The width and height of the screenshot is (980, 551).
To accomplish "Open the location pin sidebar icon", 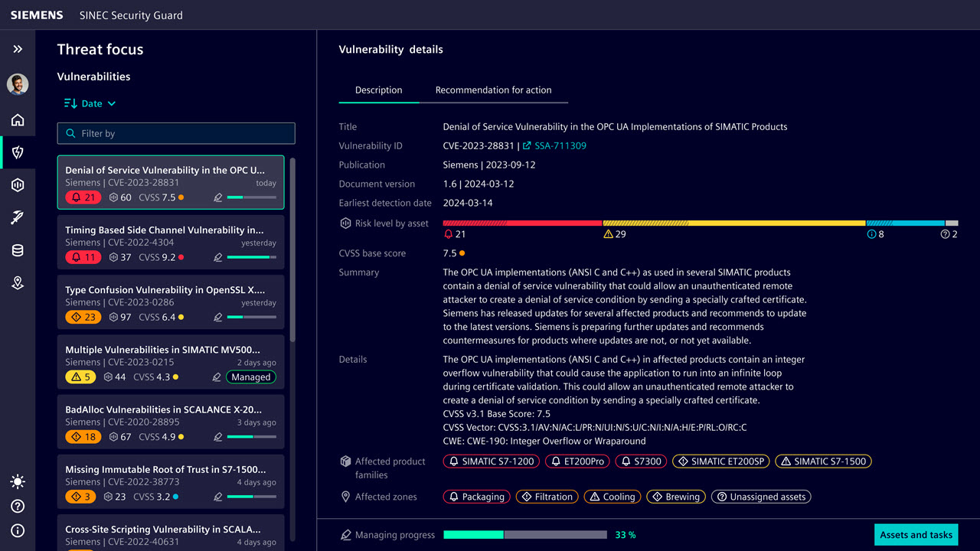I will pyautogui.click(x=18, y=283).
